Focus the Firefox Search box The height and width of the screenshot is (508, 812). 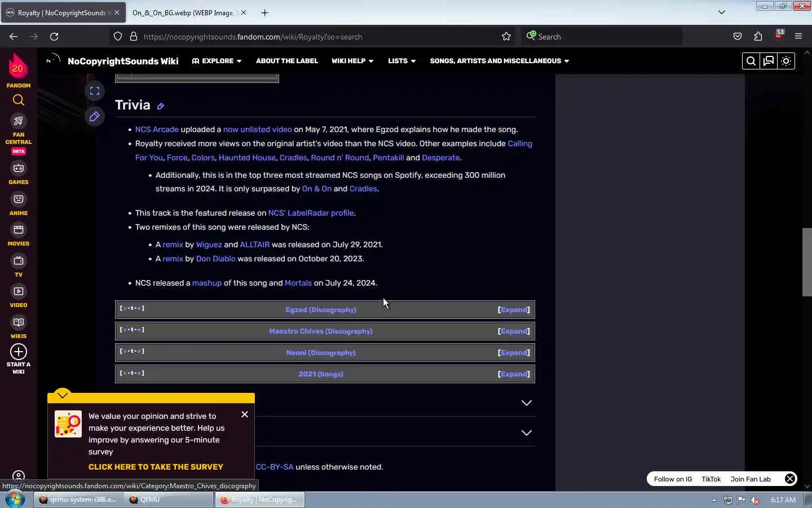click(x=602, y=37)
